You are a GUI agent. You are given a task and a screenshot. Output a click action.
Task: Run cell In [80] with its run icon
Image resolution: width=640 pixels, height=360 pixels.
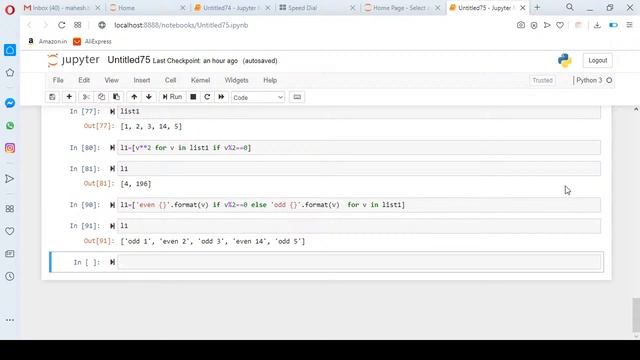point(112,148)
